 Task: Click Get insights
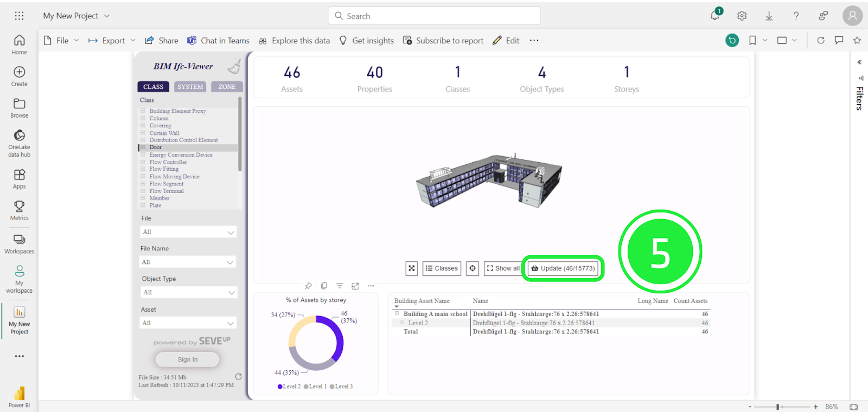[366, 40]
